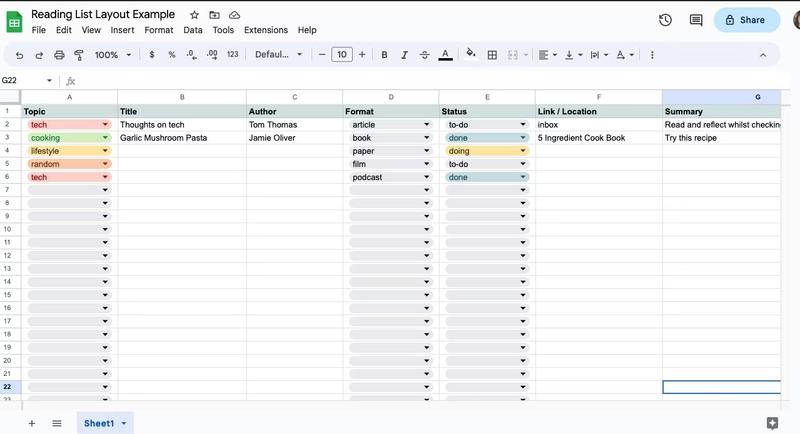Open the Tools menu
The width and height of the screenshot is (800, 434).
[223, 30]
